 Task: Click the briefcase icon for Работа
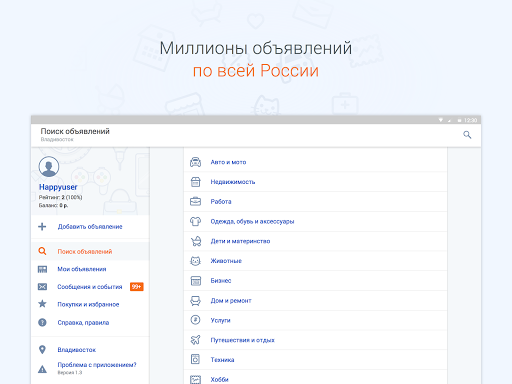click(195, 201)
